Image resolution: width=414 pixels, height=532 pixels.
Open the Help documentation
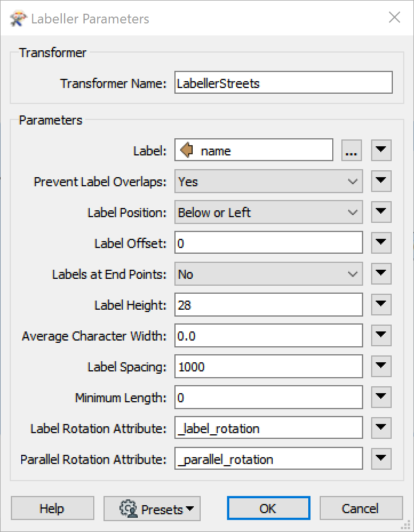tap(52, 508)
